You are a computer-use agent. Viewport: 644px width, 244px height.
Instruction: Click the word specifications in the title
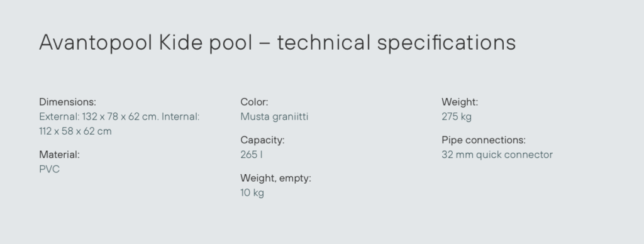coord(447,43)
